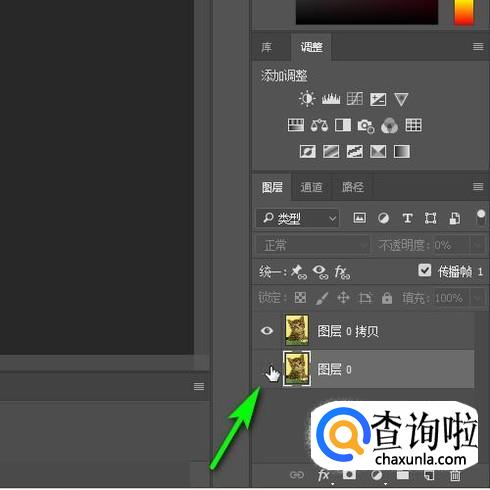
Task: Filter layers by type layers icon
Action: [407, 218]
